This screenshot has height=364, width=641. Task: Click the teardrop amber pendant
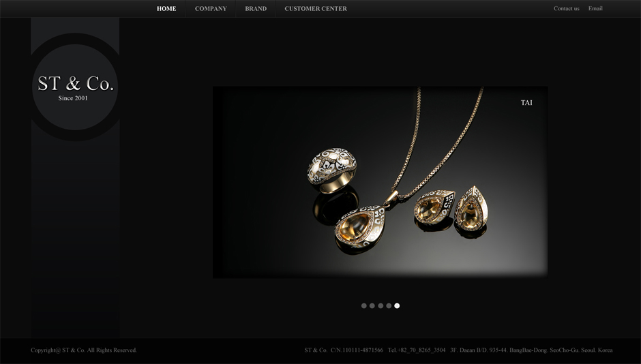pyautogui.click(x=360, y=228)
